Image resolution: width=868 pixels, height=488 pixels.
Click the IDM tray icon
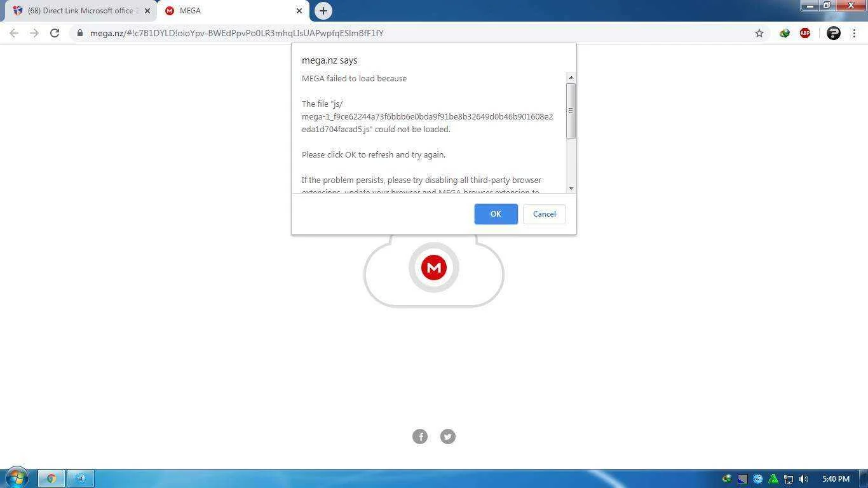(727, 479)
